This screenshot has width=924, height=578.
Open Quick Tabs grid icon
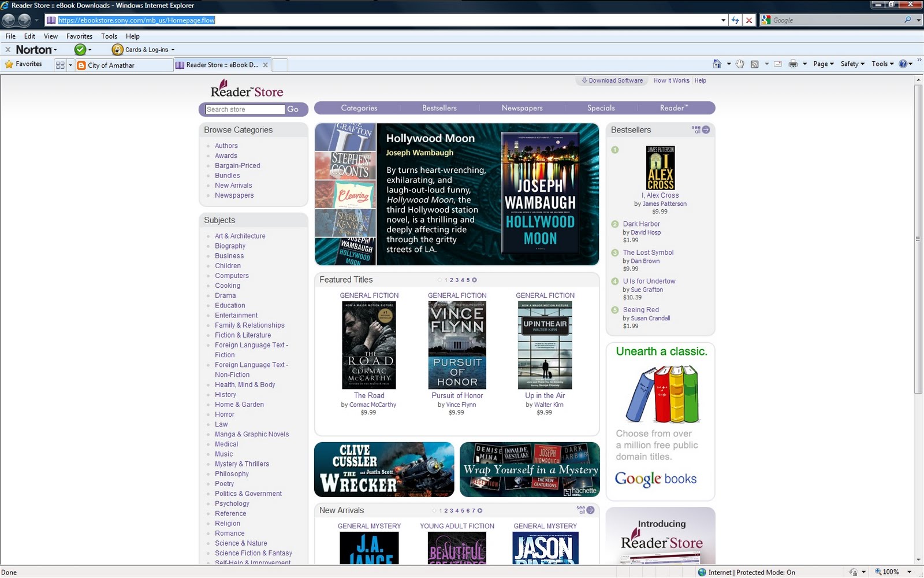(x=60, y=65)
